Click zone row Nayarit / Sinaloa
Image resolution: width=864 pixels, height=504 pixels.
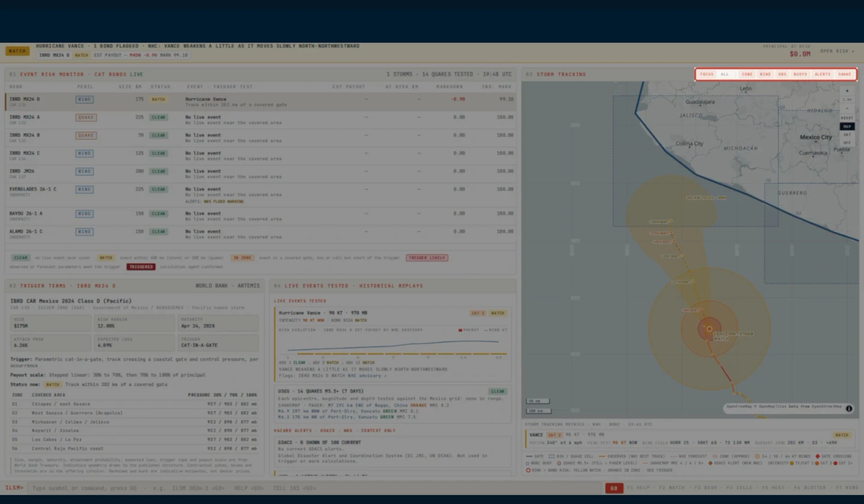coord(135,430)
